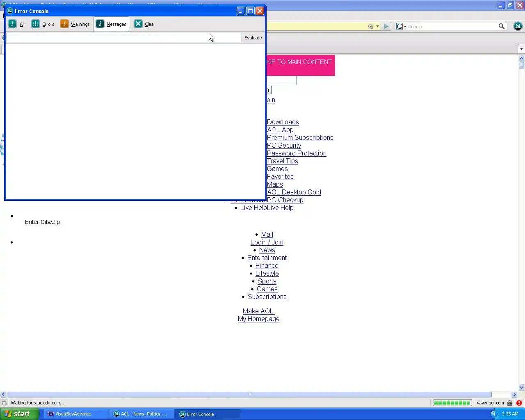525x420 pixels.
Task: Click the SKIP TO MAIN CONTENT banner
Action: [x=301, y=65]
